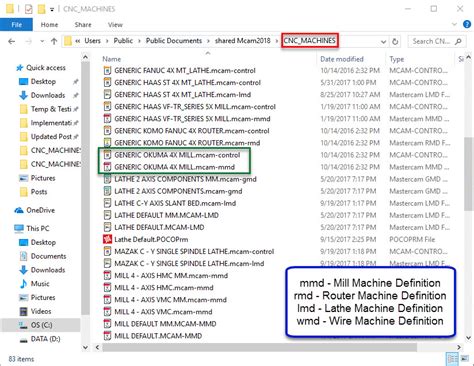Screen dimensions: 474x366
Task: Expand the ribbon with the chevron
Action: pos(454,24)
